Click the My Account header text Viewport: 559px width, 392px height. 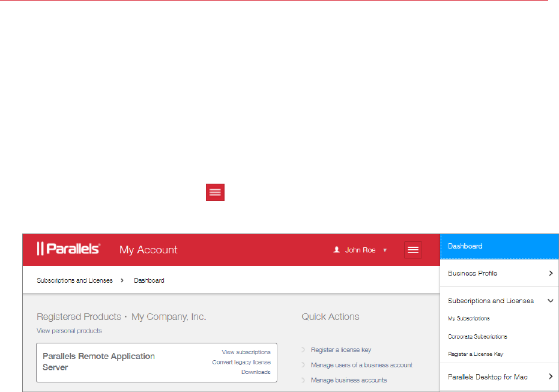click(x=148, y=250)
